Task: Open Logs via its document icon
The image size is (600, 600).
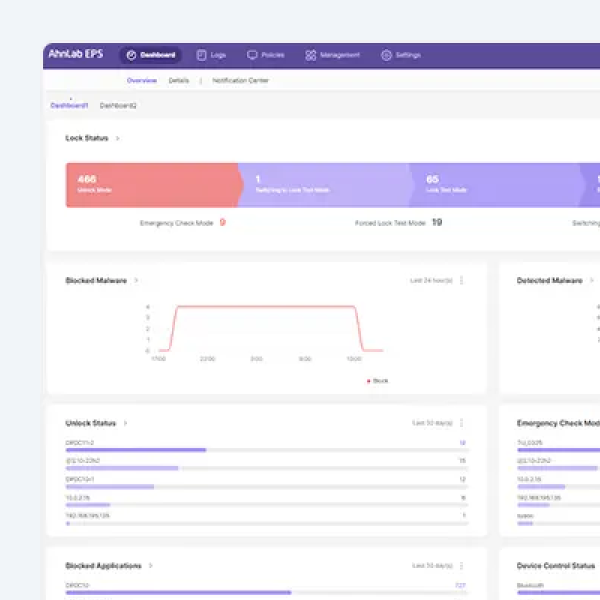Action: coord(201,55)
